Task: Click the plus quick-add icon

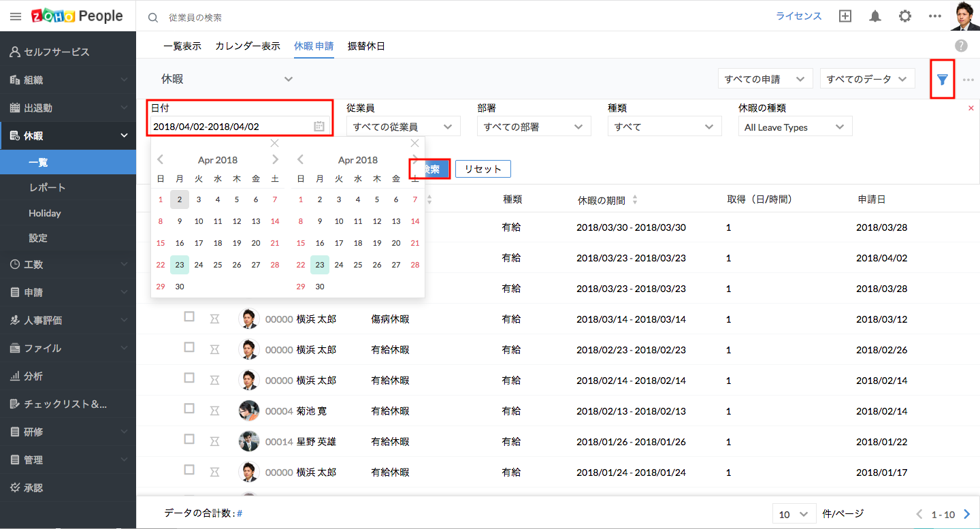Action: click(845, 16)
